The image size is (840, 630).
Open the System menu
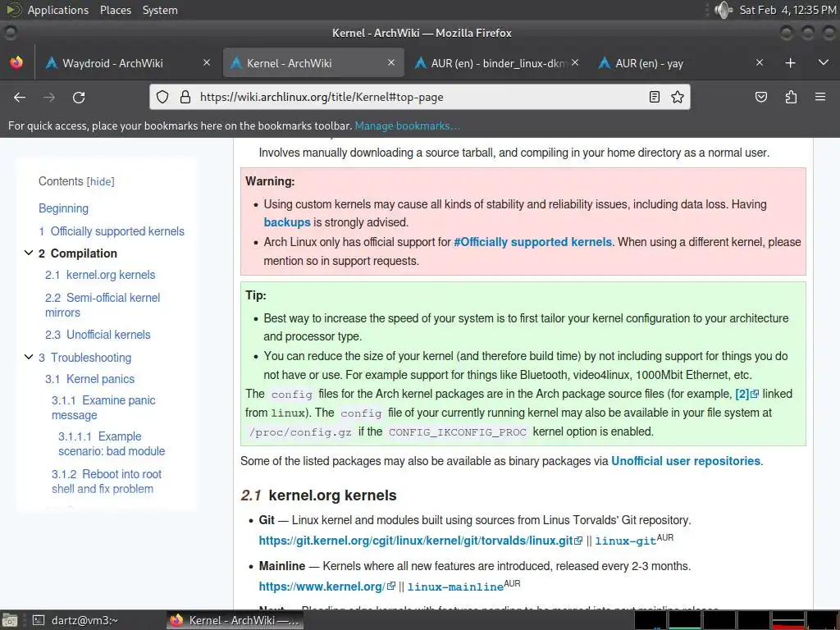click(x=160, y=10)
